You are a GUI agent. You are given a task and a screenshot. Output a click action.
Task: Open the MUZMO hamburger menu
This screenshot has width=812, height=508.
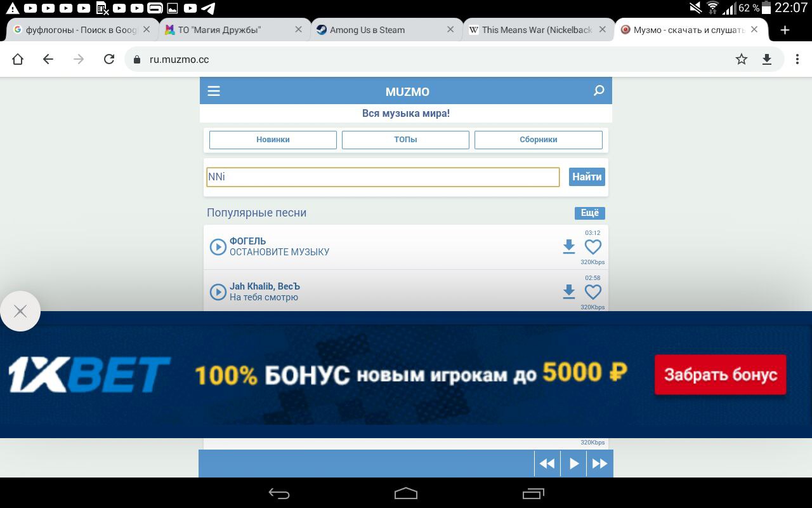[214, 91]
